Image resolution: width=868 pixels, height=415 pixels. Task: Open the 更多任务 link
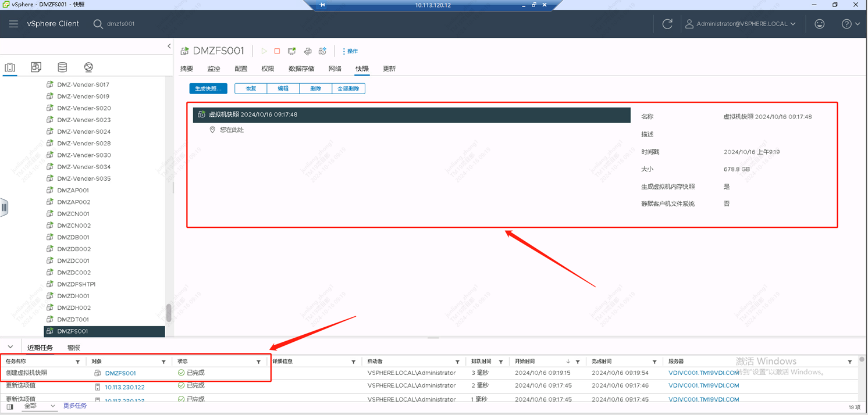click(75, 406)
